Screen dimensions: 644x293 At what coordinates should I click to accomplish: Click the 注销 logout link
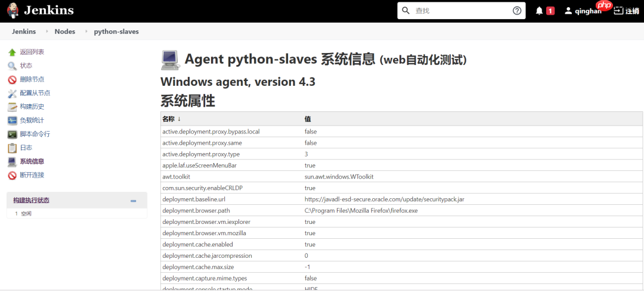point(631,11)
